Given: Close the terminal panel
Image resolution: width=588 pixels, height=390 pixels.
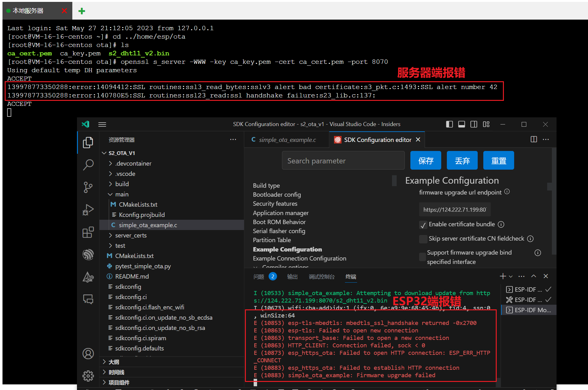Looking at the screenshot, I should pyautogui.click(x=546, y=276).
